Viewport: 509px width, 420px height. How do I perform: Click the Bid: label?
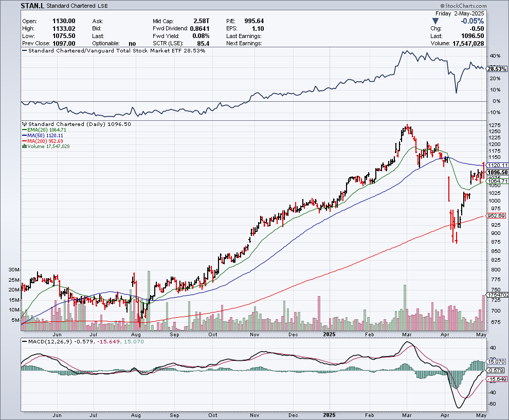(97, 29)
